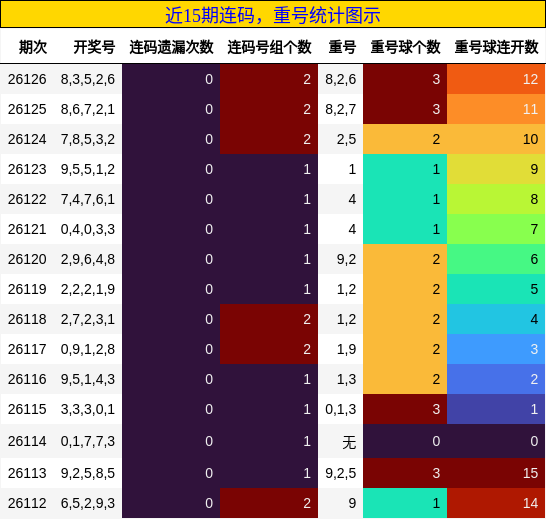Select period number 26117
Screen dimensions: 546x519
coord(27,349)
